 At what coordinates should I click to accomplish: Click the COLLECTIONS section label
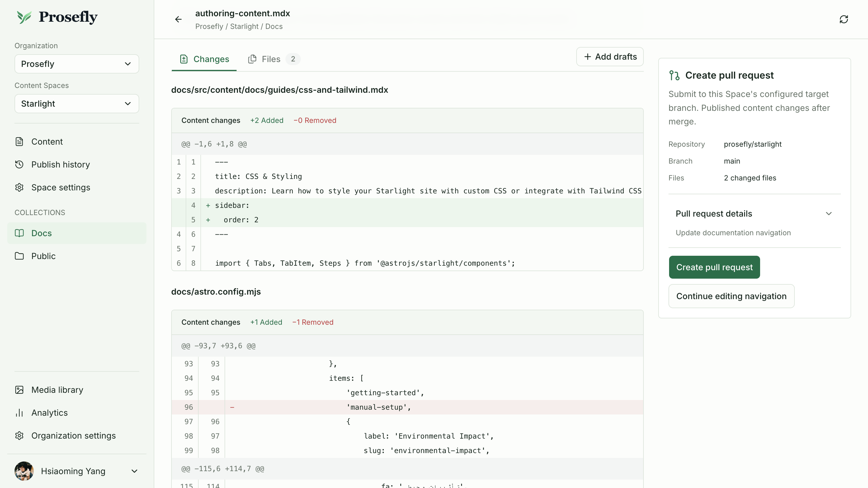point(40,212)
